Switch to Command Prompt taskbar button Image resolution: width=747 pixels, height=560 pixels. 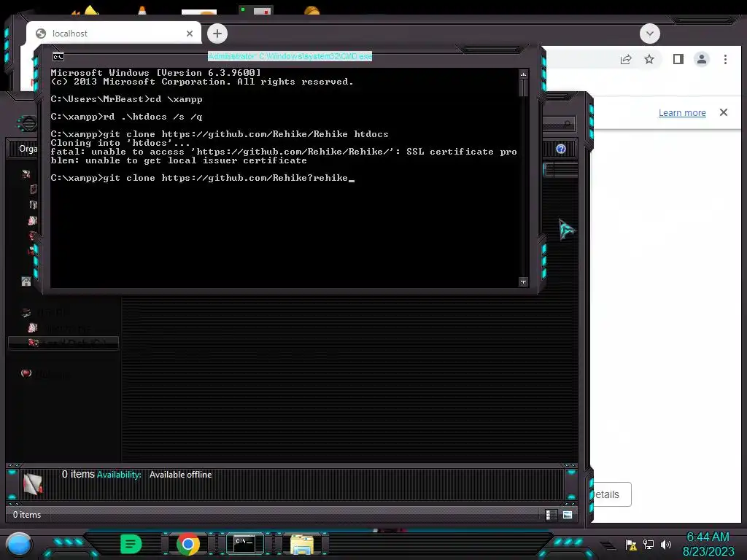(245, 543)
